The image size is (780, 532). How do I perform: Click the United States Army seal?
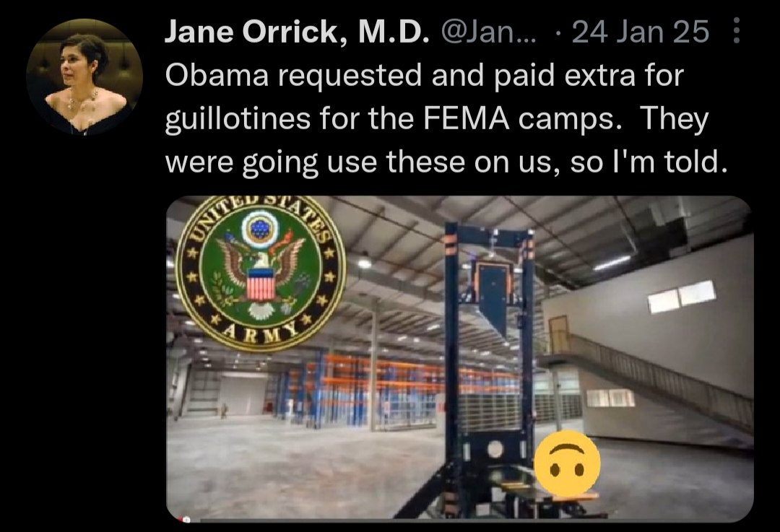(x=260, y=272)
